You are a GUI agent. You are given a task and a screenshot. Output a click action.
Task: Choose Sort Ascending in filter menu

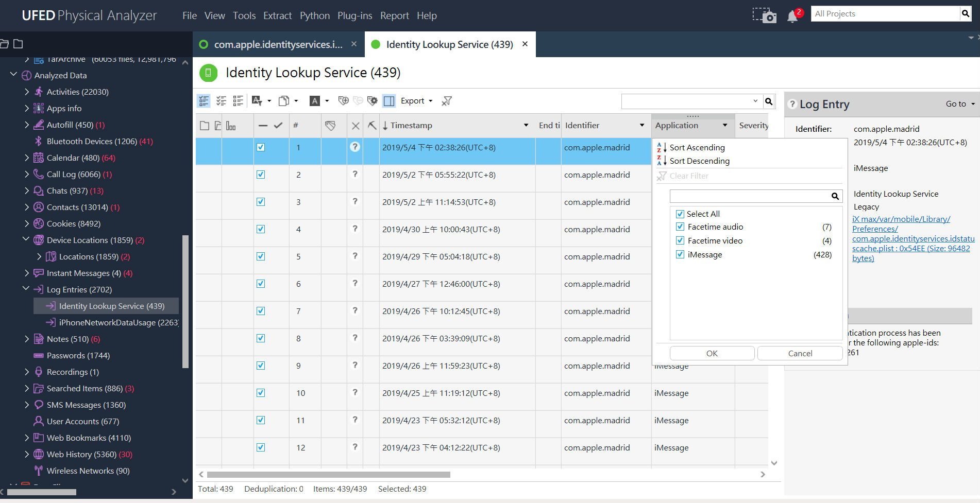697,147
